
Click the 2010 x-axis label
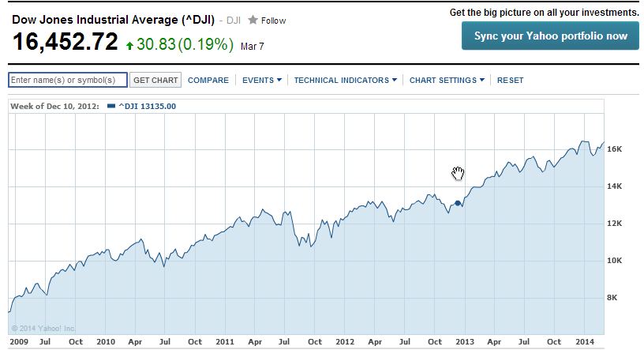point(106,342)
